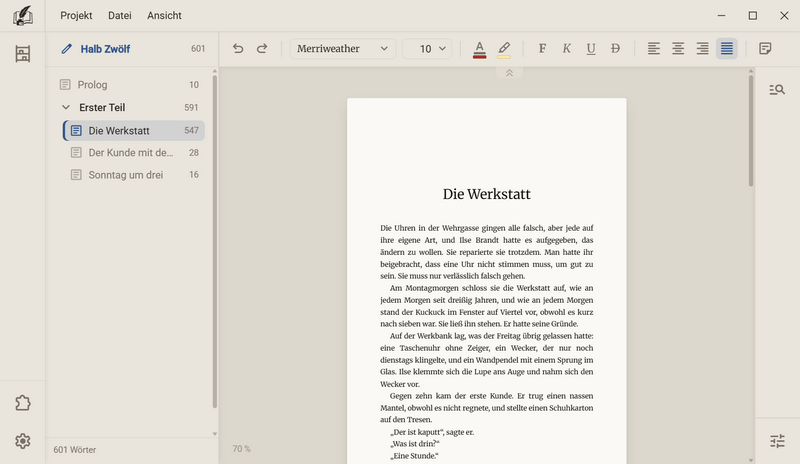Screen dimensions: 800x464
Task: Click the Die Werkstatt page heading
Action: point(486,194)
